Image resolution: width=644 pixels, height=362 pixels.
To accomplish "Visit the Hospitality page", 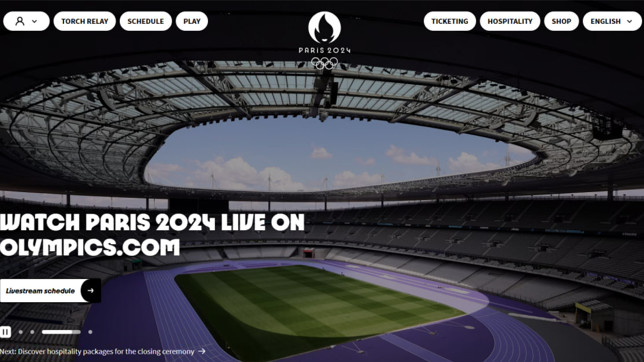I will [510, 21].
